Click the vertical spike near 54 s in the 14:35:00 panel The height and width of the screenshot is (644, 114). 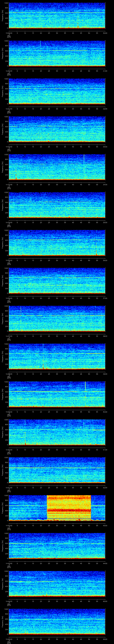[x=96, y=243]
